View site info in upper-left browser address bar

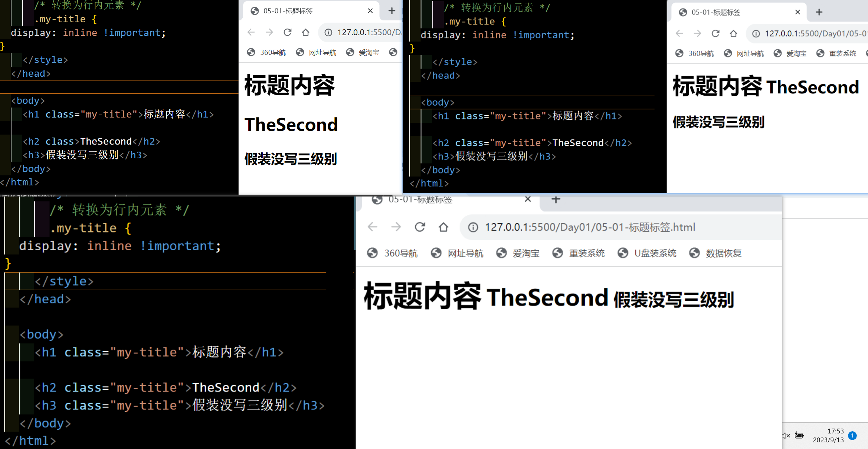[328, 33]
